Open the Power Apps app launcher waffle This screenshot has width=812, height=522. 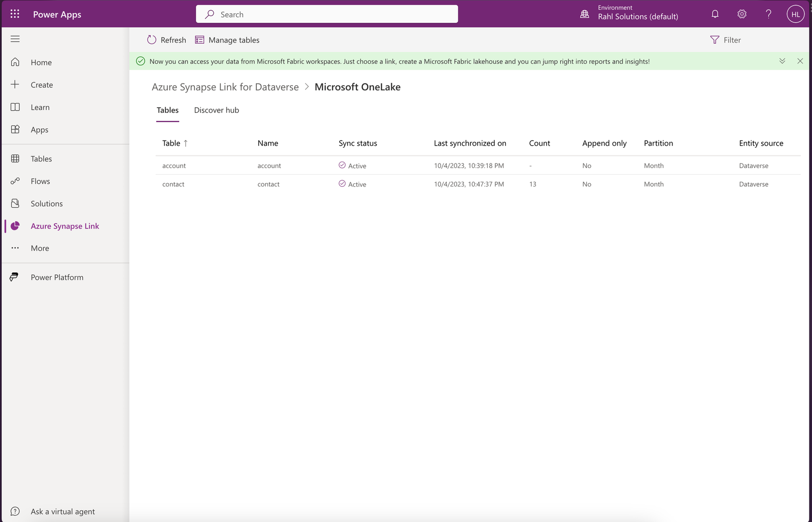15,14
